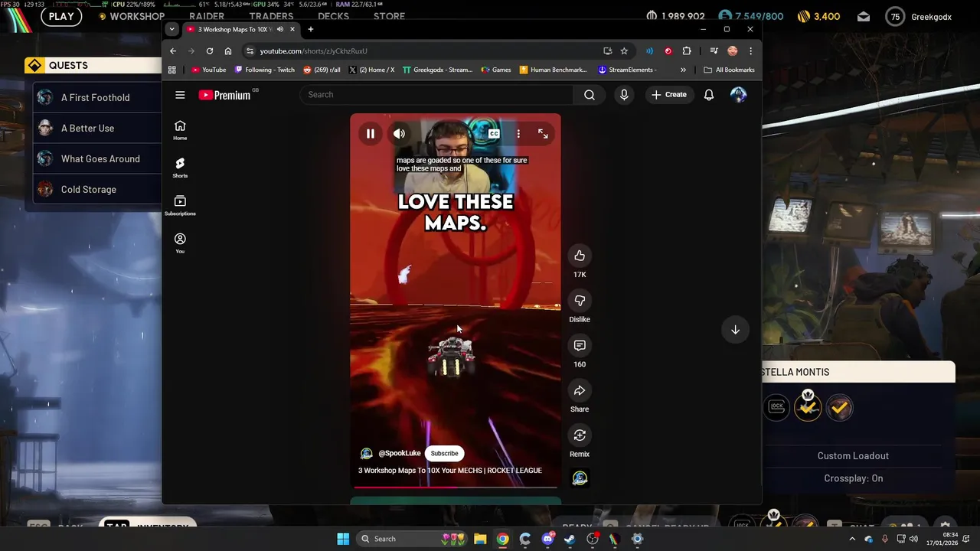
Task: Open the A First Foothold quest
Action: point(97,97)
